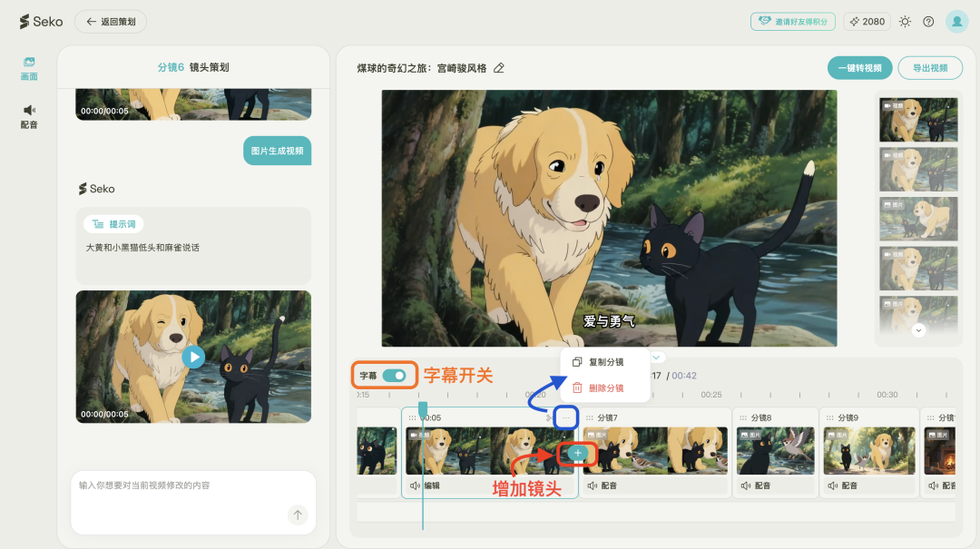Expand more versions with the side-panel chevron
This screenshot has height=549, width=980.
point(918,330)
